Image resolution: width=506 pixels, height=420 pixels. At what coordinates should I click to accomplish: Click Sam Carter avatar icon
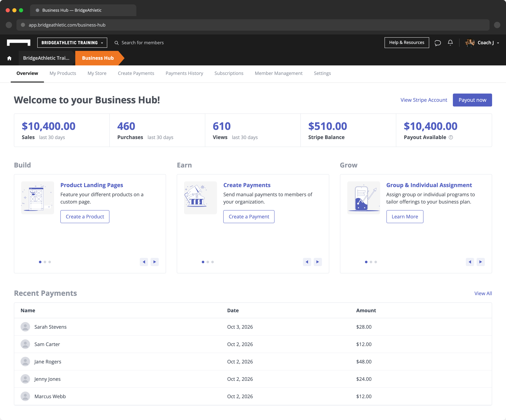(25, 344)
